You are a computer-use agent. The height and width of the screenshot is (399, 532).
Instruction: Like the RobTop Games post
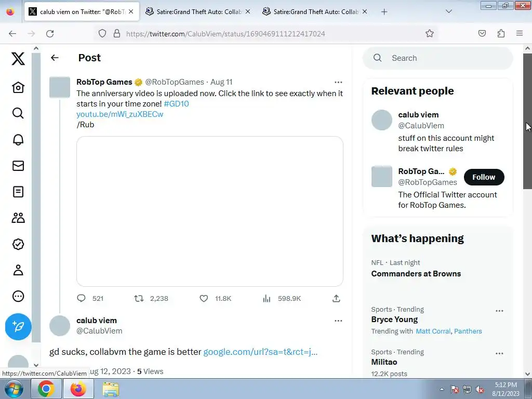click(x=204, y=298)
